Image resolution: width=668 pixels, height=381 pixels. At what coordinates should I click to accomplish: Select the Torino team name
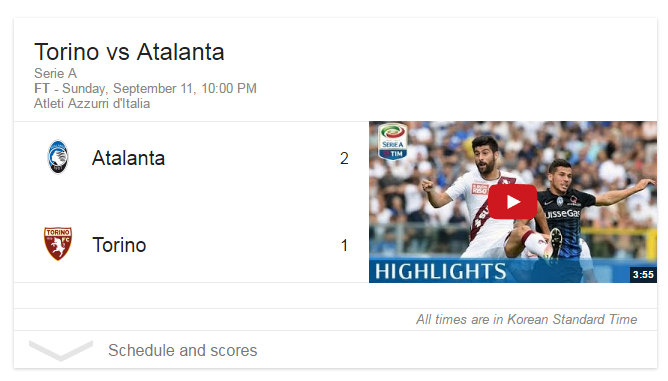pyautogui.click(x=119, y=245)
